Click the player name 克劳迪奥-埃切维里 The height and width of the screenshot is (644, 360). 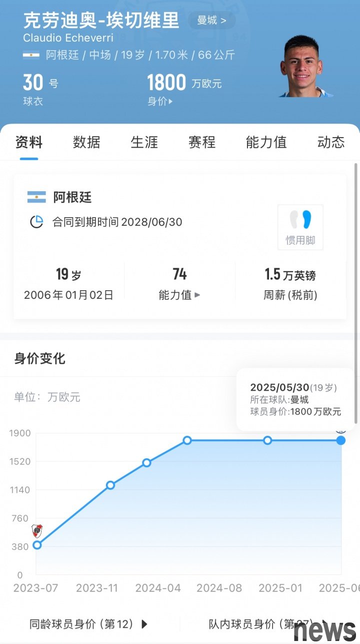(x=101, y=21)
